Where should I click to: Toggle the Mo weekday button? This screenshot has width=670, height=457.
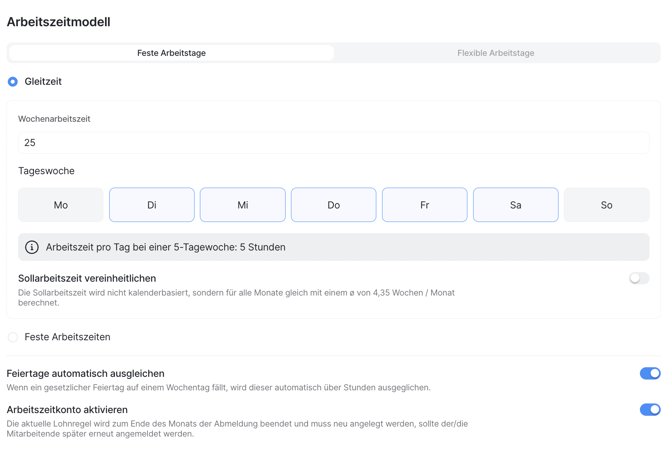point(61,205)
